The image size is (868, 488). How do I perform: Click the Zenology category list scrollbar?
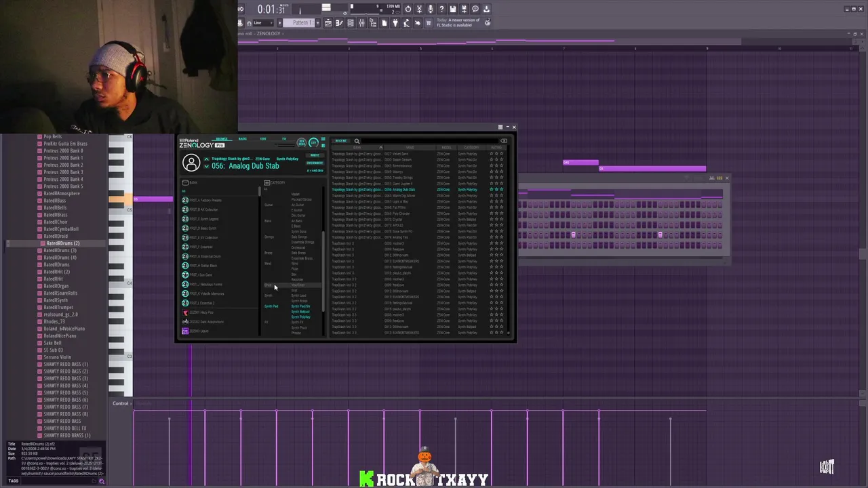pyautogui.click(x=323, y=271)
